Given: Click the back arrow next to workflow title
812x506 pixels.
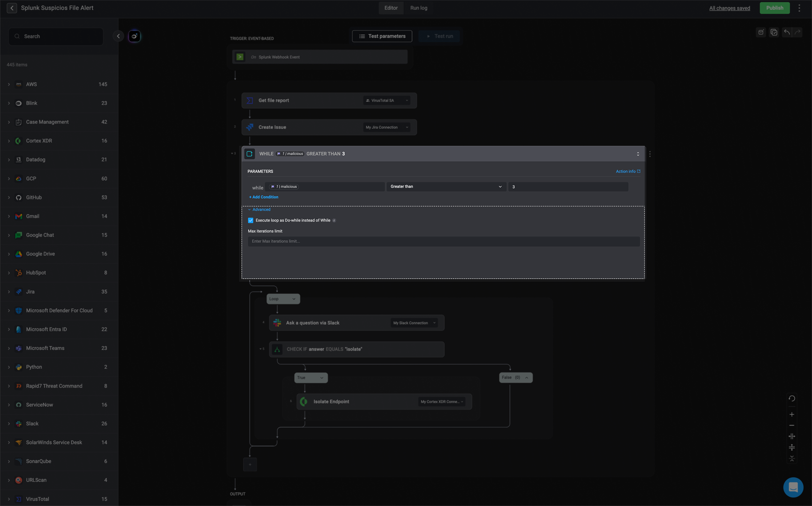Looking at the screenshot, I should [12, 8].
